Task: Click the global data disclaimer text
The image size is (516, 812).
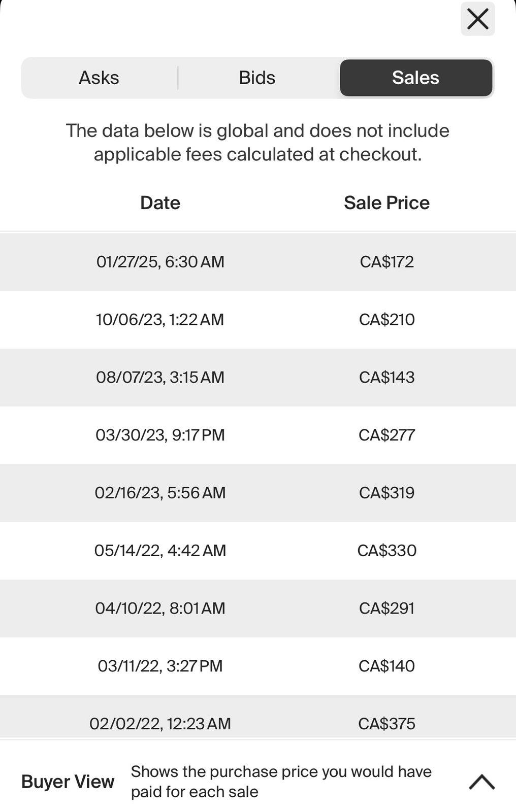Action: pos(257,143)
